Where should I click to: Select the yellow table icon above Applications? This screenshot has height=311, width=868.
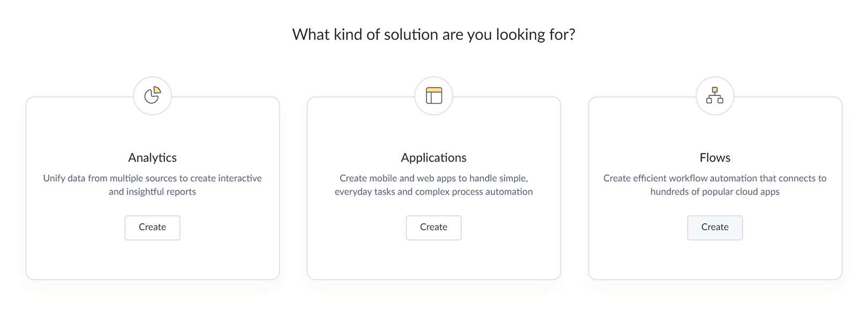(x=433, y=96)
